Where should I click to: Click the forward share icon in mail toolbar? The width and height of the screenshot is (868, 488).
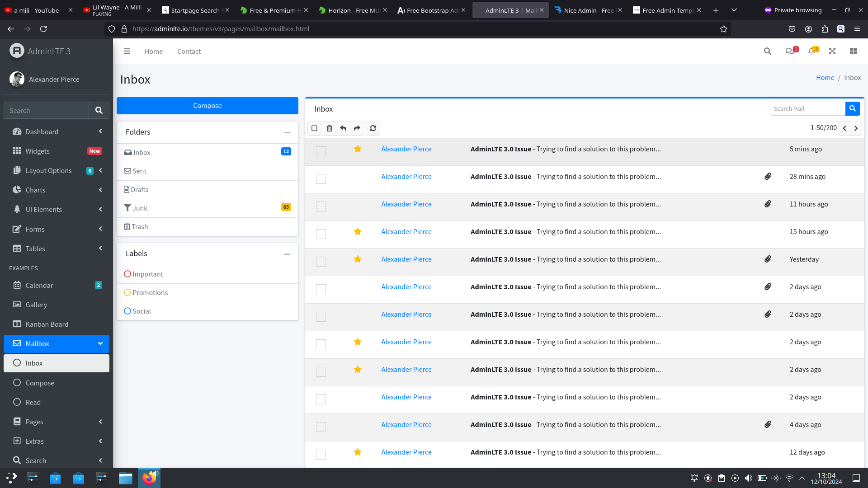357,128
